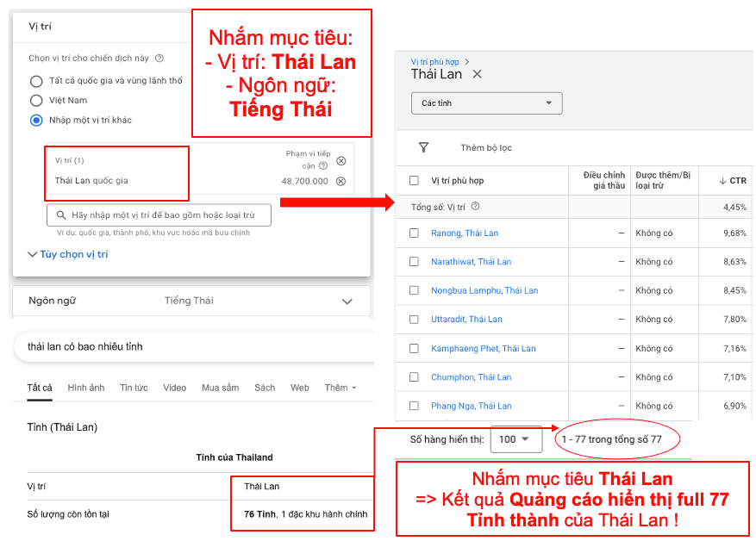Open the 'Các tỉnh' dropdown
Viewport: 756px width, 541px height.
(x=486, y=103)
